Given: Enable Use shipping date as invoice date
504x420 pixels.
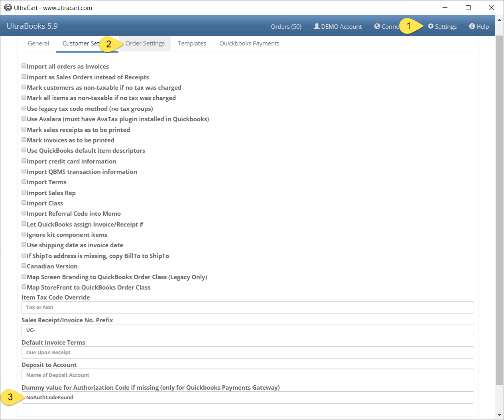Looking at the screenshot, I should coord(24,245).
